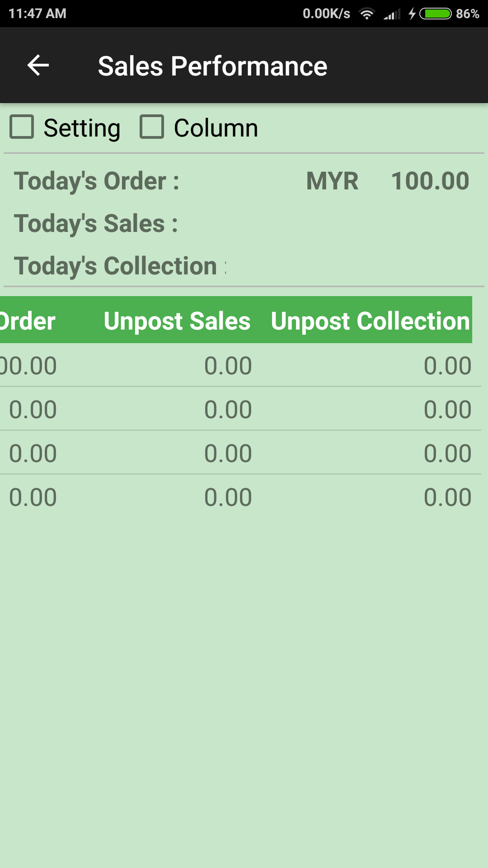The width and height of the screenshot is (488, 868).
Task: Tap first row Unpost Collection value
Action: pos(447,365)
